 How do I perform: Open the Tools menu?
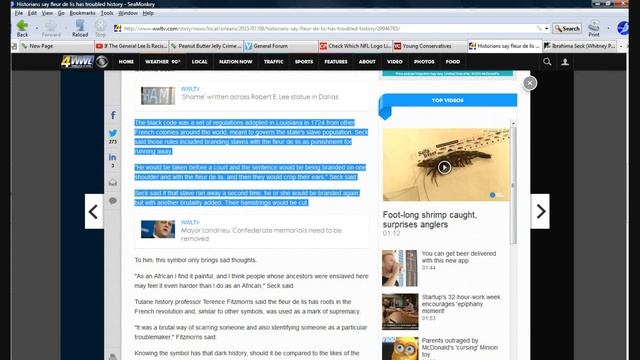107,13
